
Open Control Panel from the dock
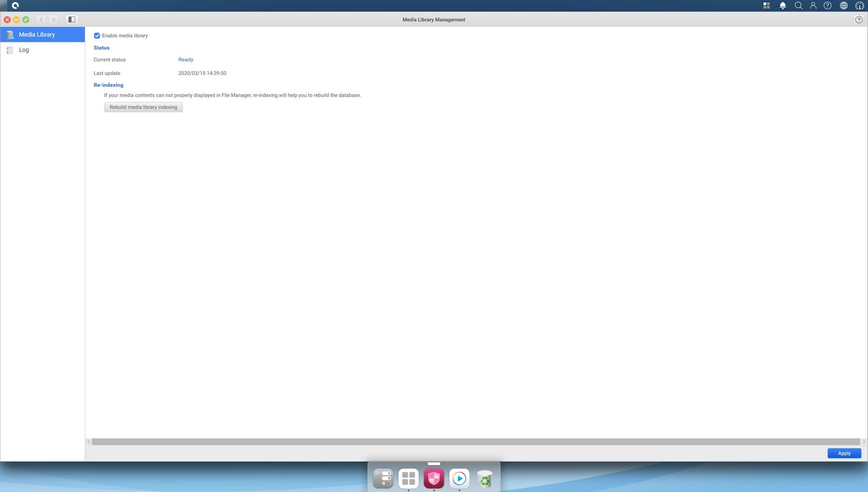pyautogui.click(x=383, y=478)
